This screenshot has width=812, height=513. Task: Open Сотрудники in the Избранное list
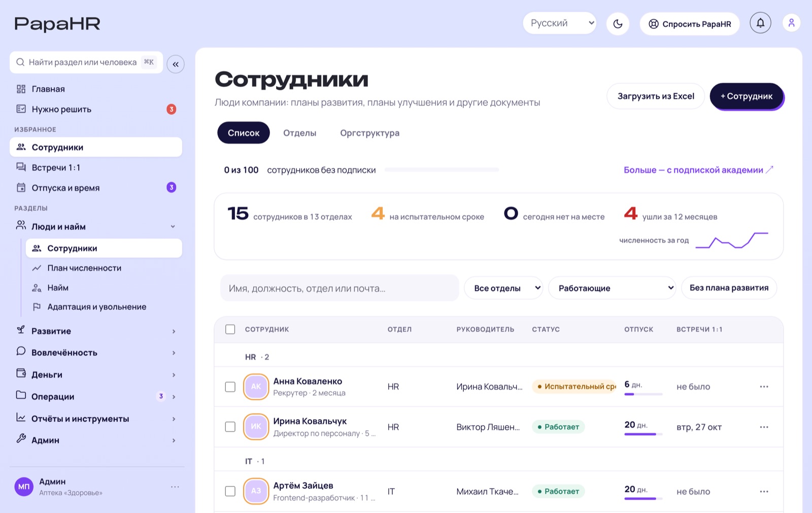[96, 147]
